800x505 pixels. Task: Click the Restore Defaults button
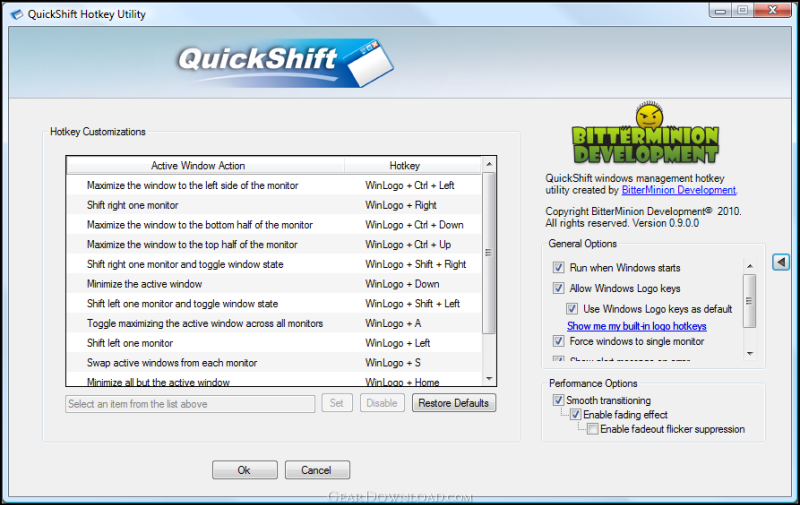tap(454, 403)
